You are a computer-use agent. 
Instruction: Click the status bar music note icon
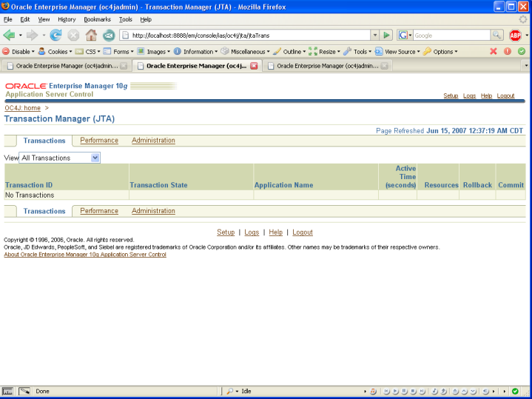point(373,391)
